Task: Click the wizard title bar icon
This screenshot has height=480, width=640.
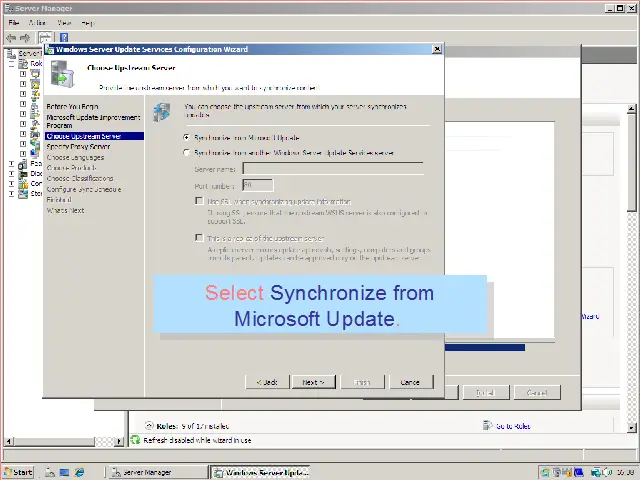Action: [50, 49]
